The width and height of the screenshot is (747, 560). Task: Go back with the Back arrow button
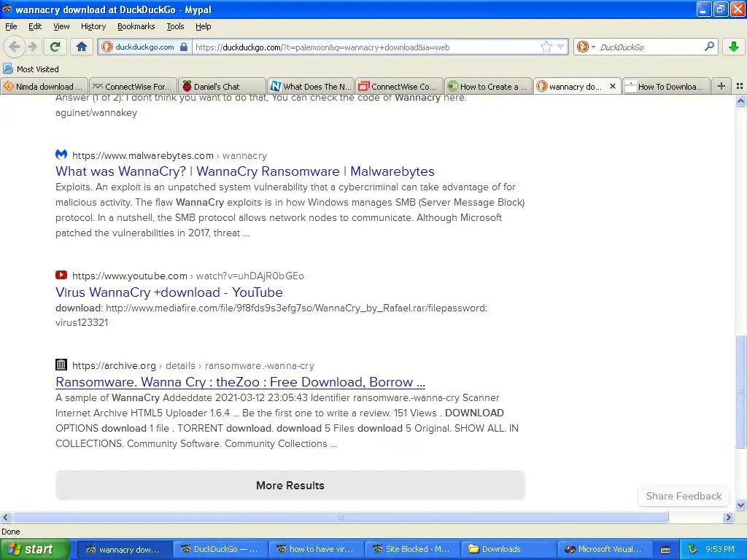point(15,47)
